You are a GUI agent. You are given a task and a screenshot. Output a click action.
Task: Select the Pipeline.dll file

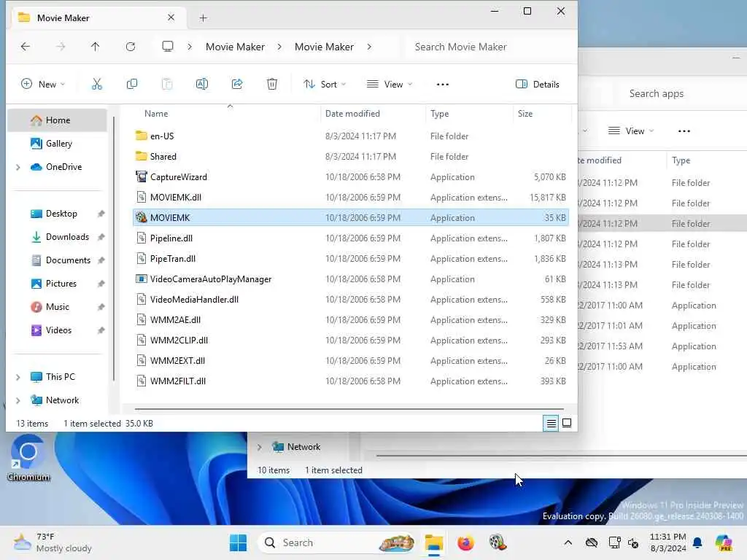pyautogui.click(x=351, y=238)
